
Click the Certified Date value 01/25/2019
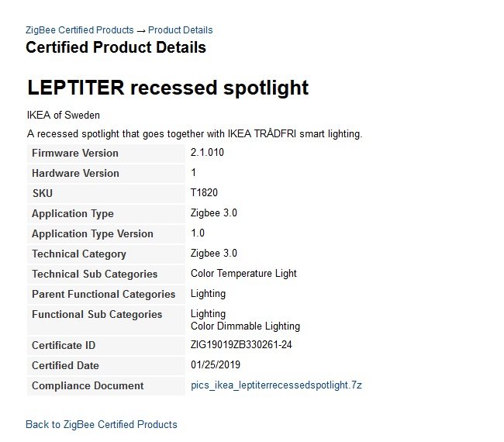click(x=216, y=365)
